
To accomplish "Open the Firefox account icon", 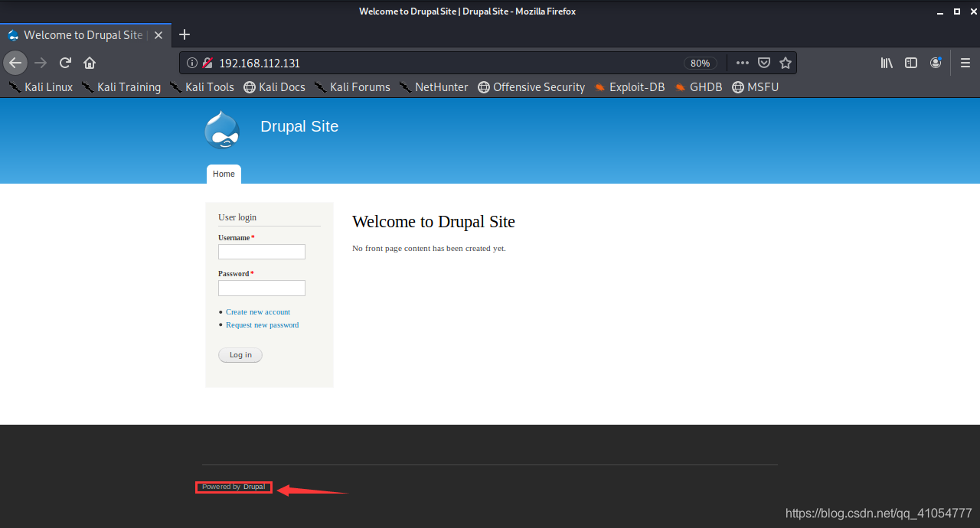I will 936,63.
